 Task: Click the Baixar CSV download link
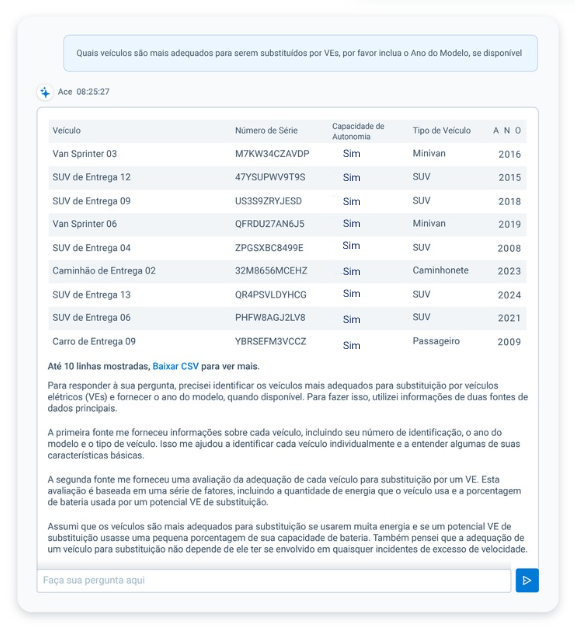click(x=175, y=366)
